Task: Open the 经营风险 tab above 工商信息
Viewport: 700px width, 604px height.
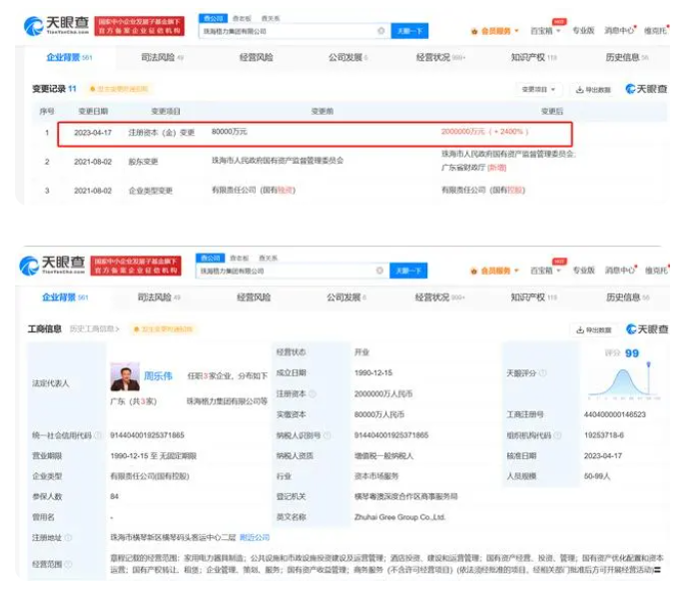Action: coord(254,298)
